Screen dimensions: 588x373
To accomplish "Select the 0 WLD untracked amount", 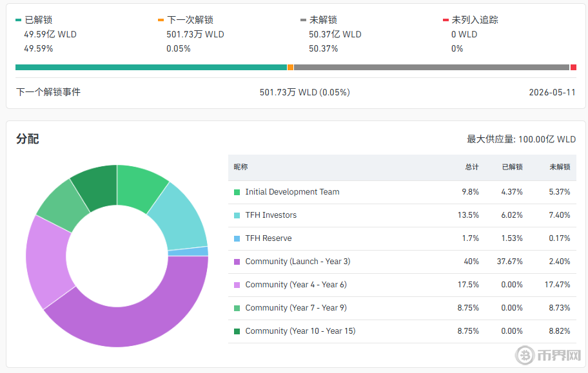I will [x=464, y=35].
